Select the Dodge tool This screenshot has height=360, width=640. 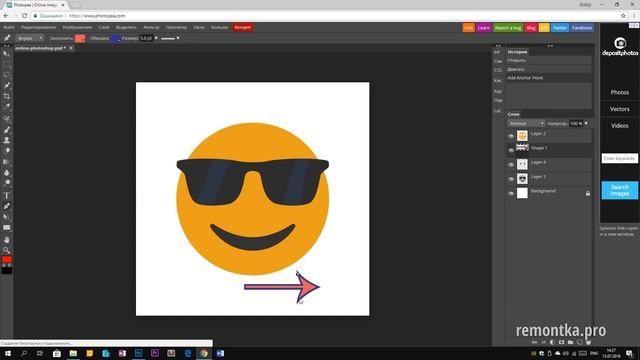7,183
